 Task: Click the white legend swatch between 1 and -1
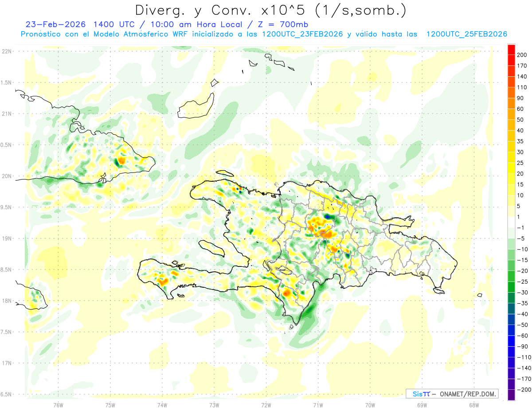click(511, 223)
